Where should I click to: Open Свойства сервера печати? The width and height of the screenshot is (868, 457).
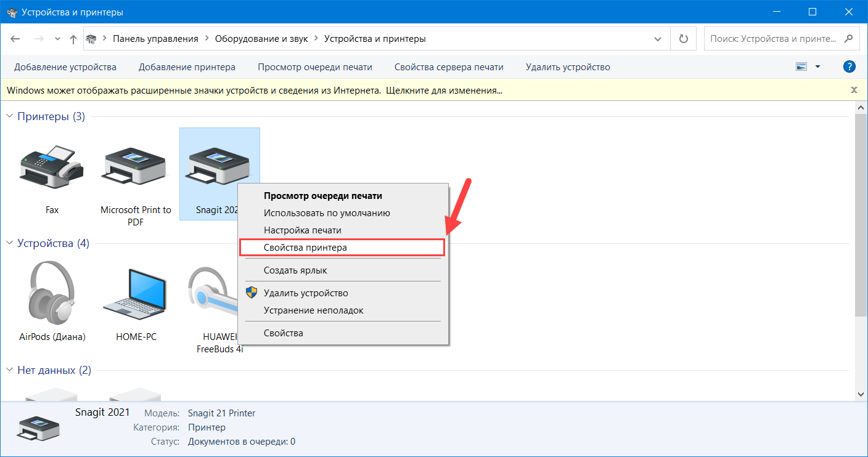click(449, 67)
